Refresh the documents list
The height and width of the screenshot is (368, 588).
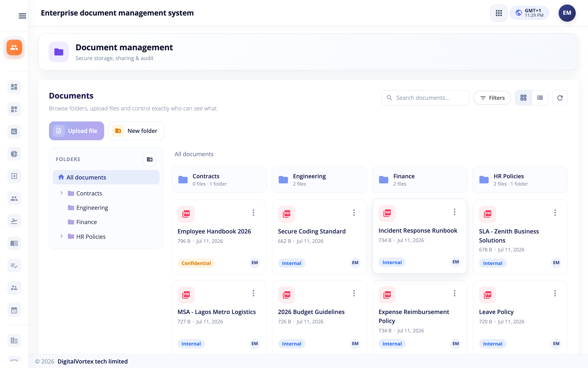click(x=560, y=98)
